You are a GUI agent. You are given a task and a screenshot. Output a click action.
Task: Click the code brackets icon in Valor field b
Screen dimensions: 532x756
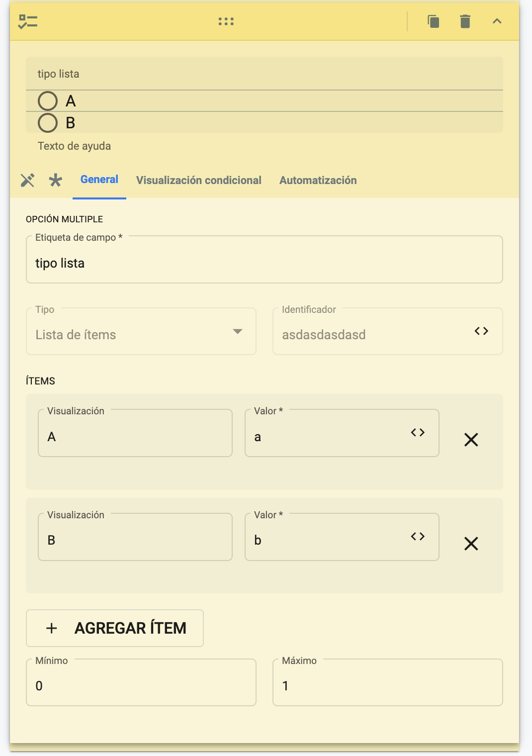coord(418,537)
